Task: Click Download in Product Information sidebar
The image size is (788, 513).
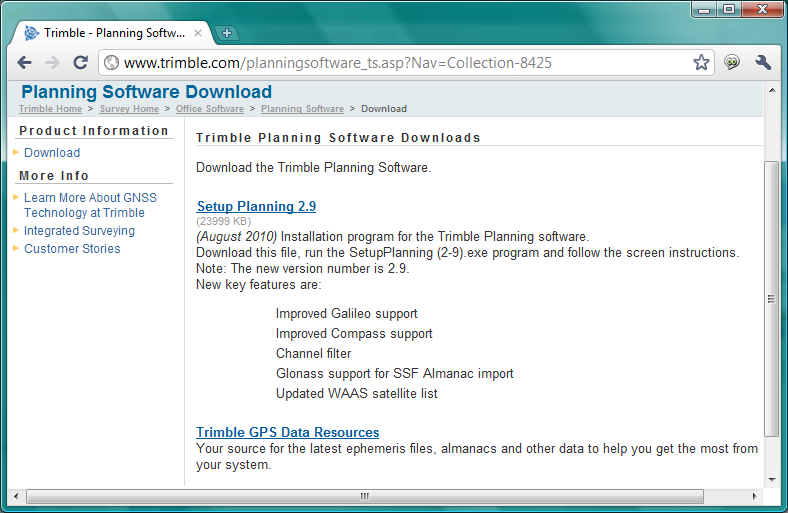Action: [x=52, y=152]
